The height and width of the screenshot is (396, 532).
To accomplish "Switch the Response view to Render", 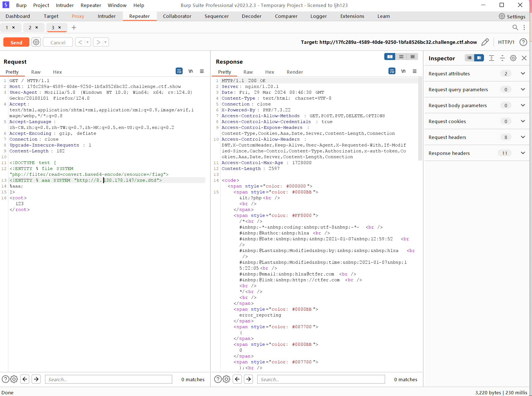I will (x=295, y=72).
